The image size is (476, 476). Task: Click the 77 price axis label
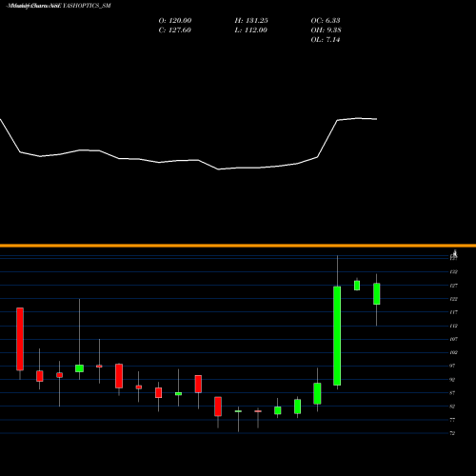pos(452,420)
